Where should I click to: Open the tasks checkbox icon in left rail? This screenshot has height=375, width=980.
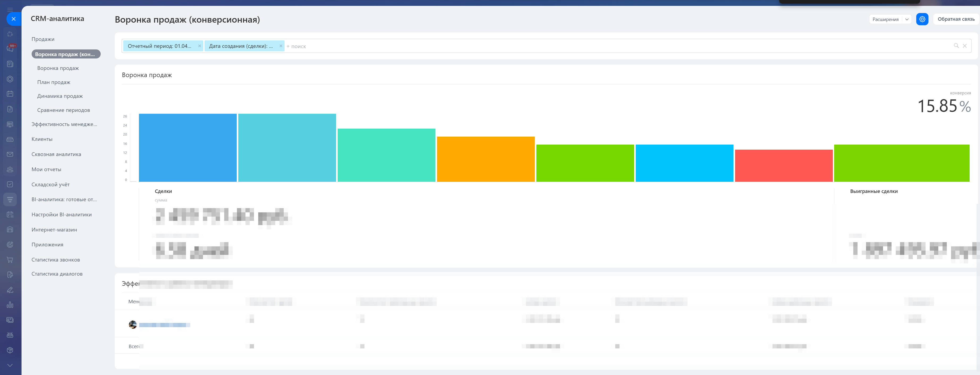(x=10, y=184)
